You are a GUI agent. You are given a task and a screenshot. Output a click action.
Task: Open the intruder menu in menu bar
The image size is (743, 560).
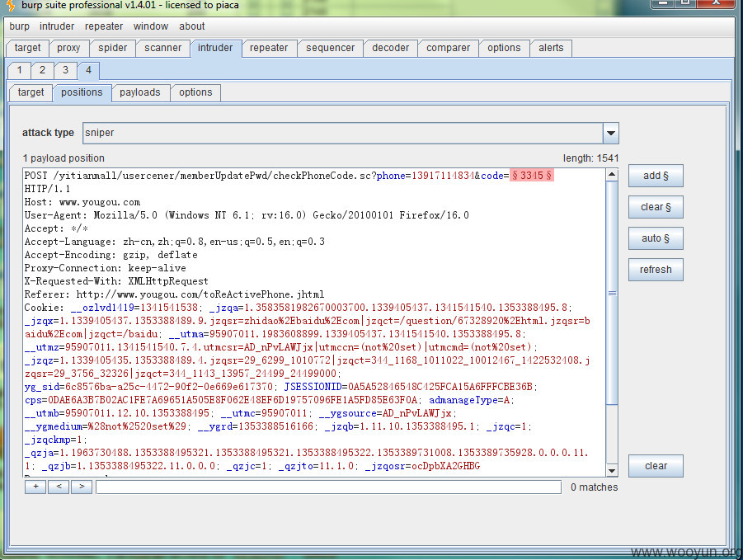[57, 26]
